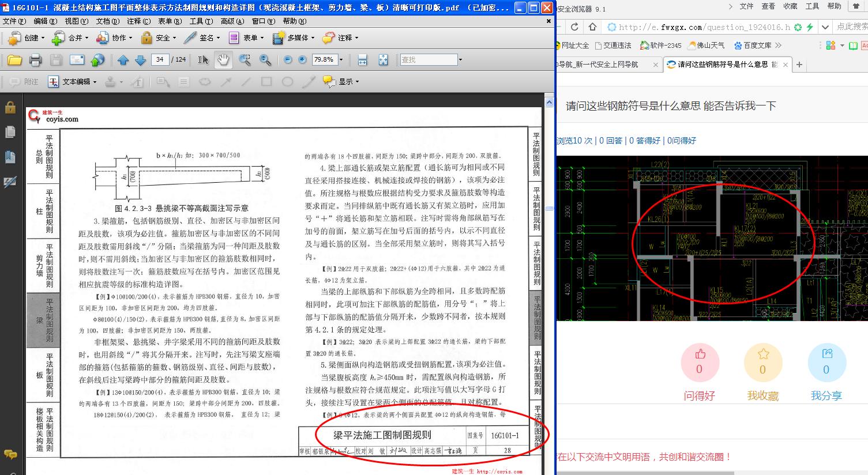The image size is (868, 475).
Task: Click the 点此搜索 browser search box
Action: click(852, 27)
